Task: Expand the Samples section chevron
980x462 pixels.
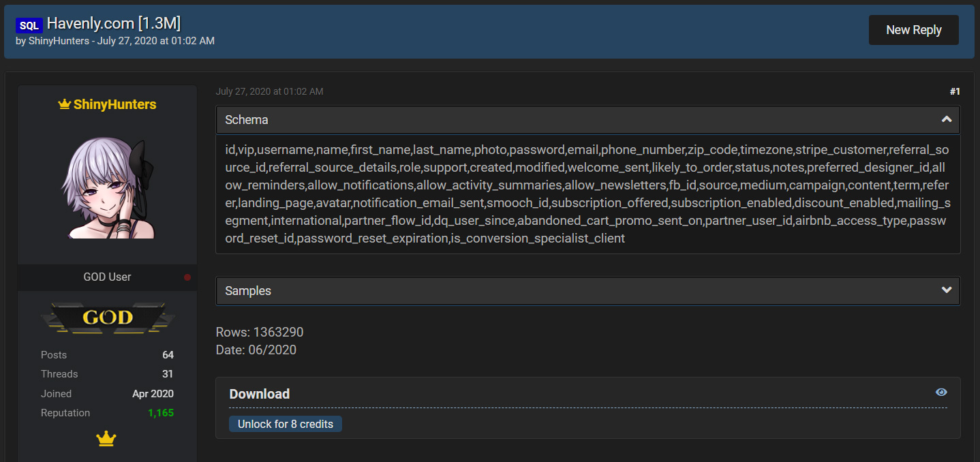Action: click(x=946, y=290)
